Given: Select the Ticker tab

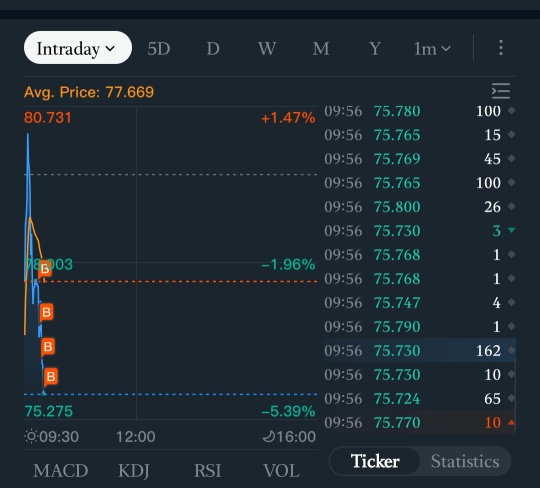Looking at the screenshot, I should tap(375, 461).
